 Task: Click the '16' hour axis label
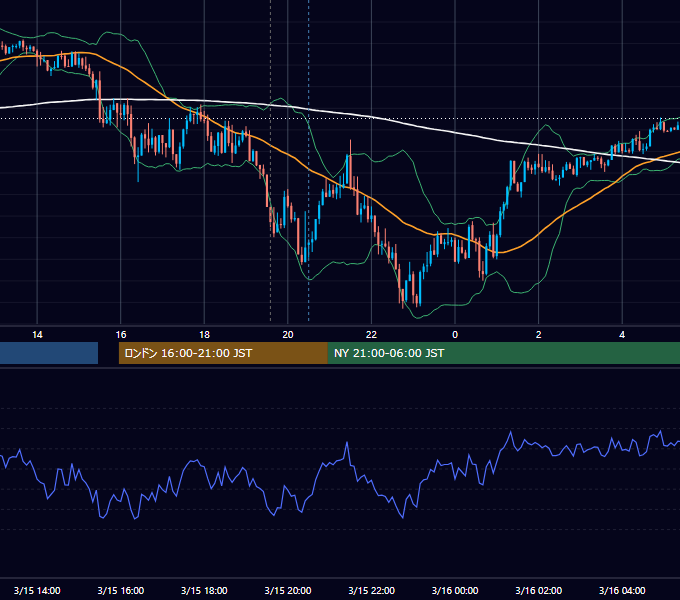pyautogui.click(x=121, y=335)
